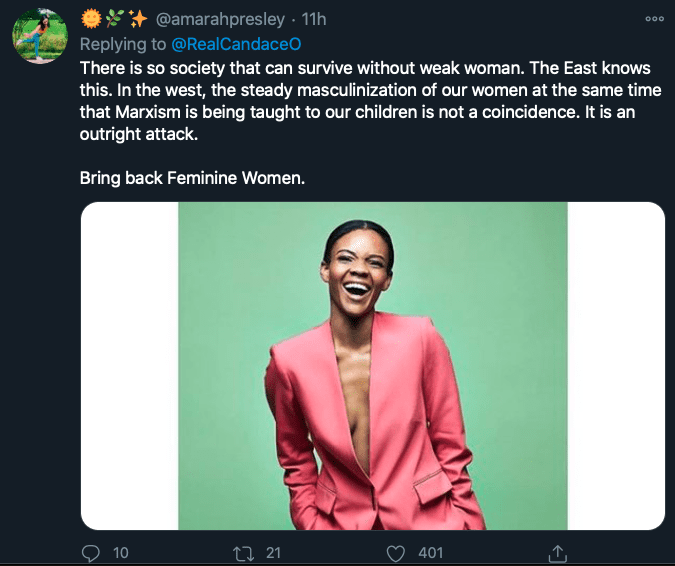Click the reply count showing 10

(120, 551)
